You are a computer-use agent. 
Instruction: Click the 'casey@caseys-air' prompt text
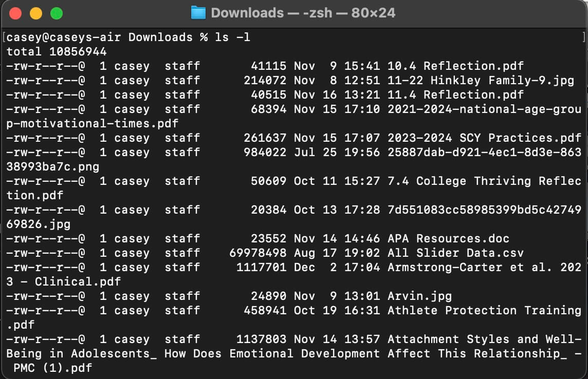click(x=64, y=37)
